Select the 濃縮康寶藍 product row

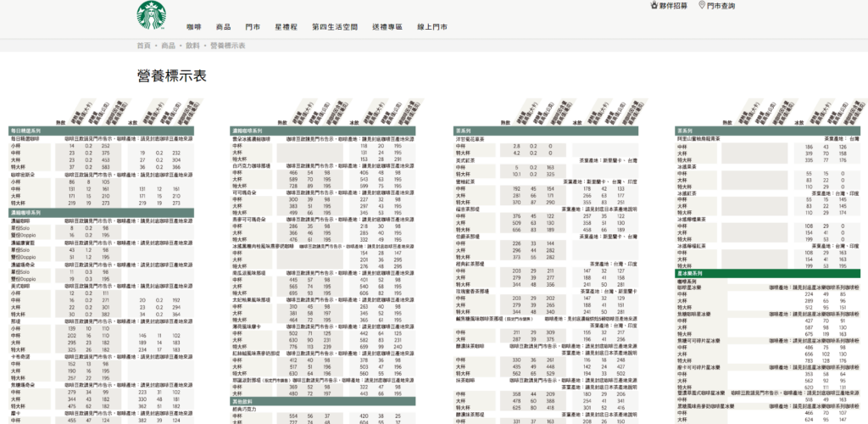[102, 243]
